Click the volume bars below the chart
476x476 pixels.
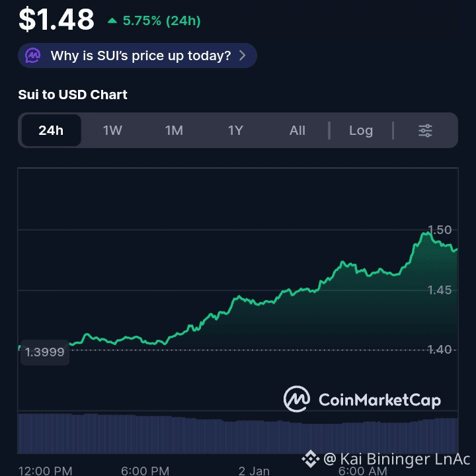(x=238, y=434)
